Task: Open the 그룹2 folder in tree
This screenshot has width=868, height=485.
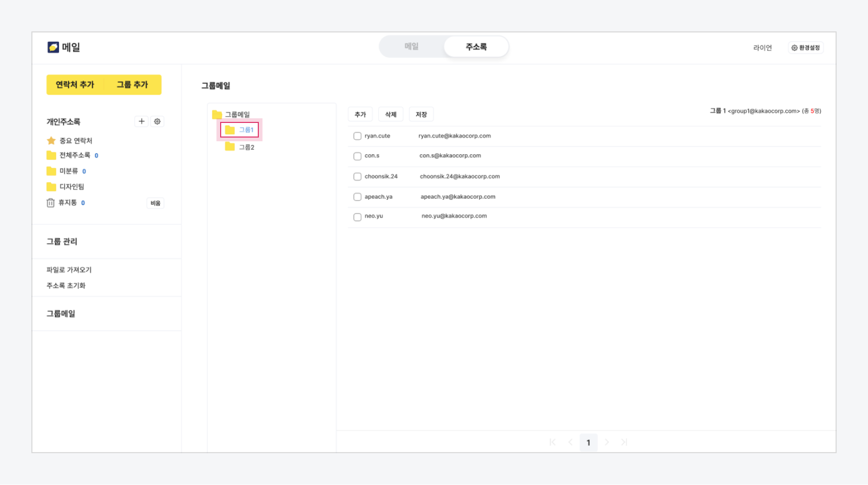Action: pyautogui.click(x=246, y=147)
